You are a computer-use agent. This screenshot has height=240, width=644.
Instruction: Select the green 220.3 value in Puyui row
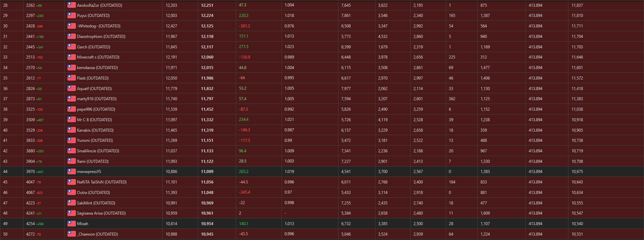[243, 16]
